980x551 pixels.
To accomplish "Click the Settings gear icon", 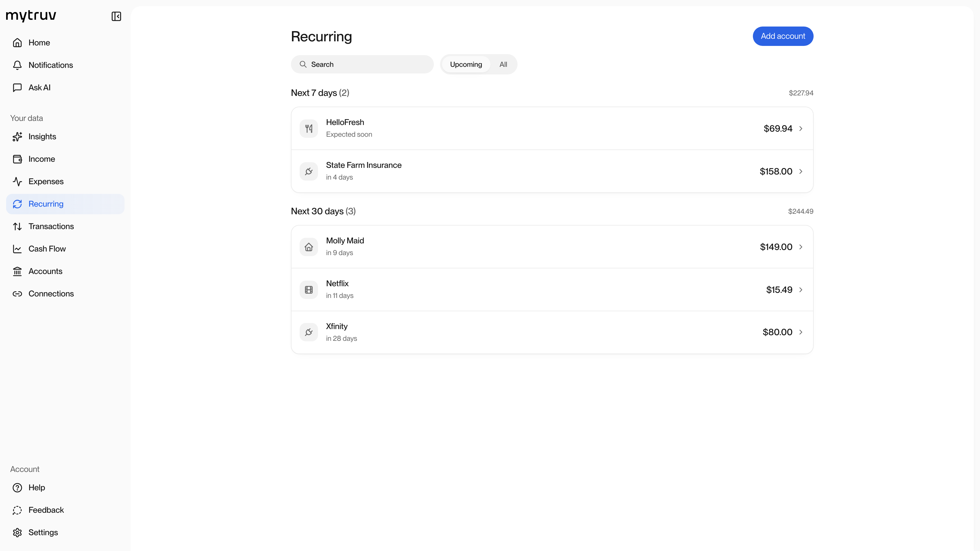I will point(17,532).
